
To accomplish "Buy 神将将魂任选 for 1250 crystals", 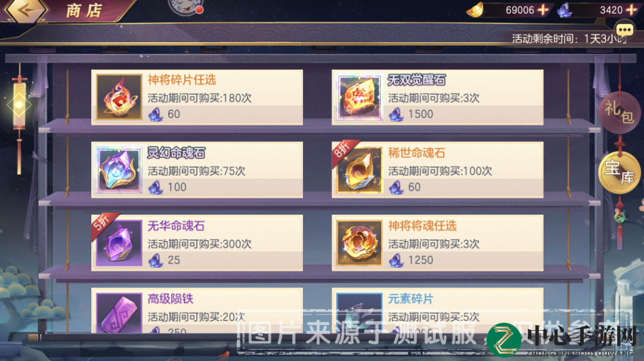I will [x=438, y=243].
